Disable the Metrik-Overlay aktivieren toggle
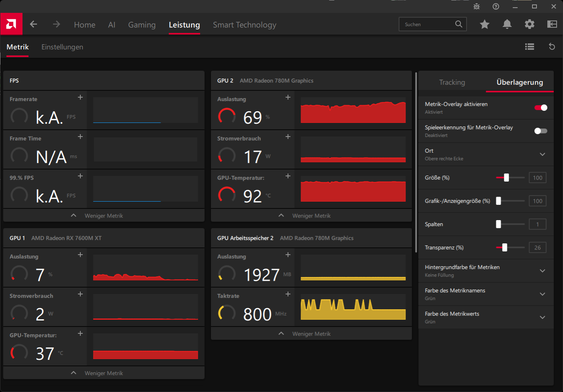The width and height of the screenshot is (563, 392). click(x=540, y=108)
